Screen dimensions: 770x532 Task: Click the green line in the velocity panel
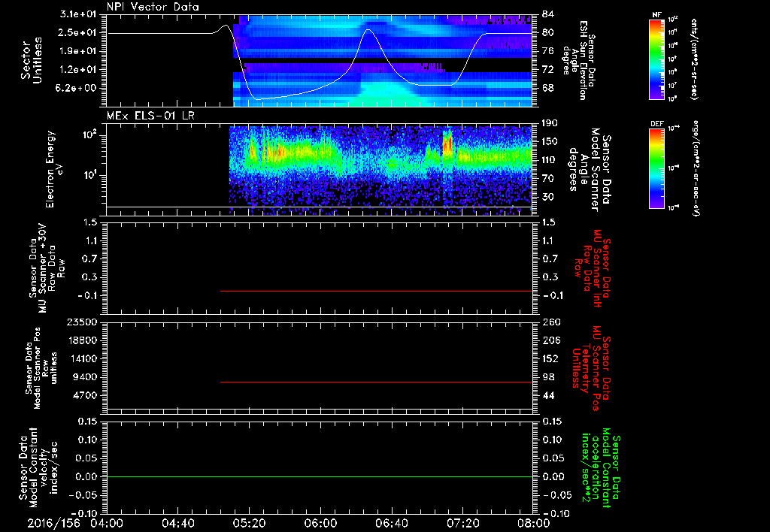pos(320,476)
